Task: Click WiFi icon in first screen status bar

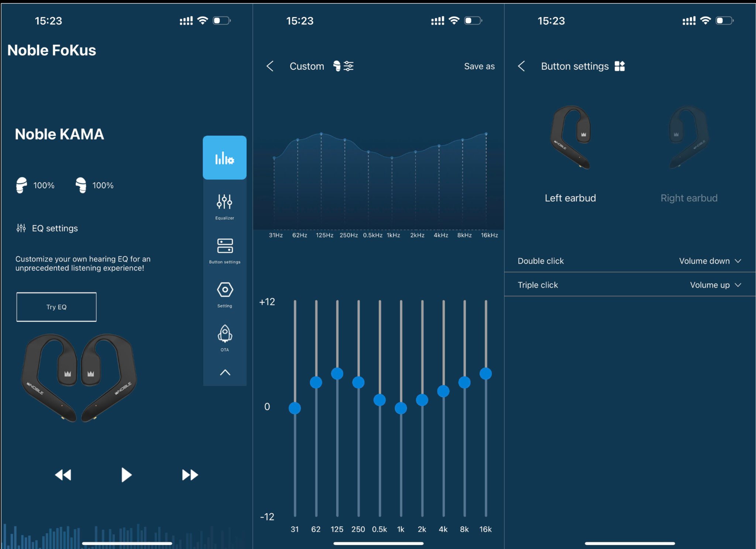Action: [202, 20]
